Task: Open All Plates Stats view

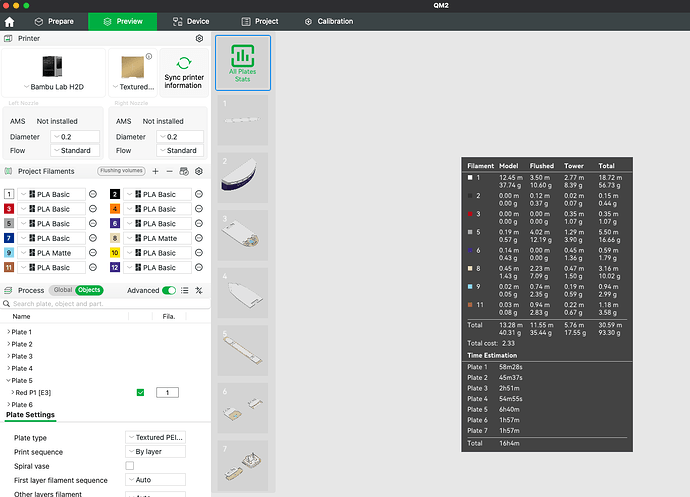Action: point(243,63)
